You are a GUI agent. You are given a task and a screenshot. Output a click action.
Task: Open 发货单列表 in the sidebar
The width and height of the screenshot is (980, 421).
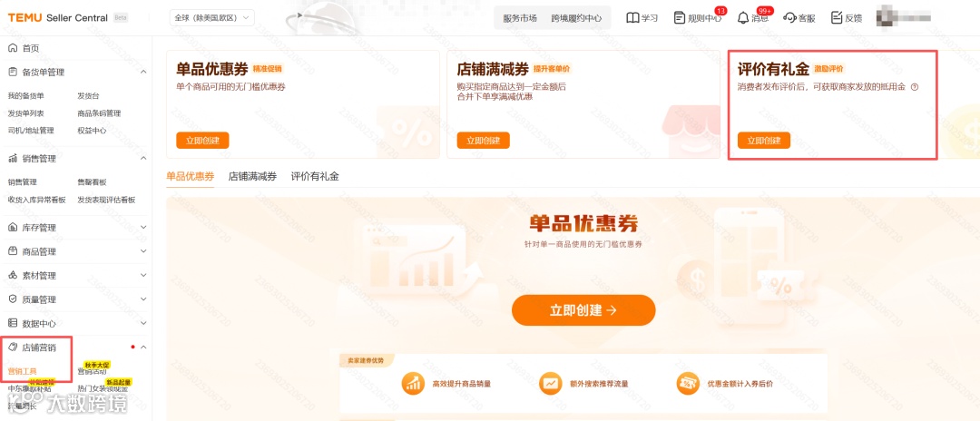(x=25, y=113)
